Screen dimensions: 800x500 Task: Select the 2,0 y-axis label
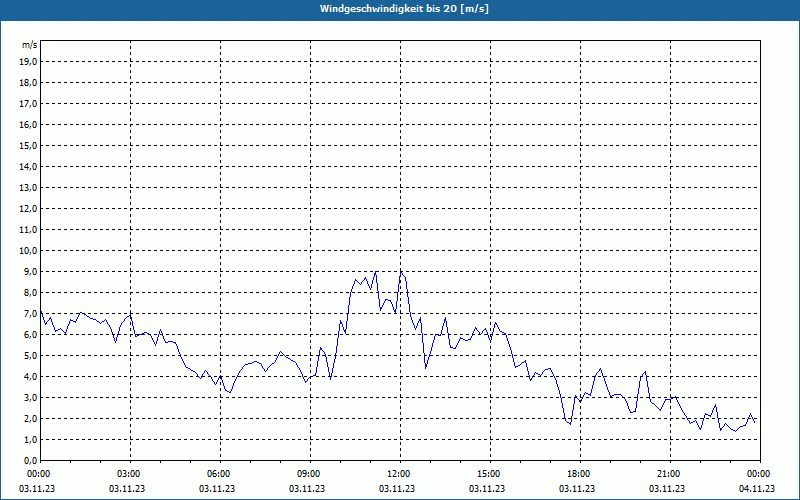pos(30,418)
